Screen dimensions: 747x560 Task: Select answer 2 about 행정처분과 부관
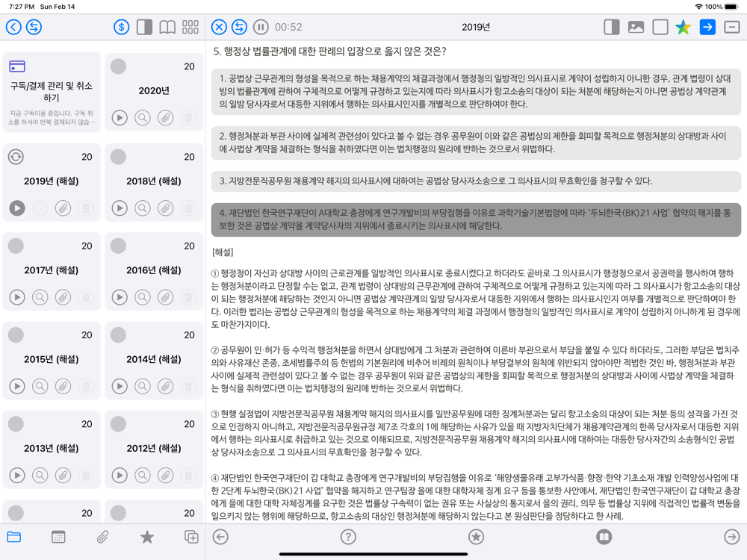[x=476, y=143]
